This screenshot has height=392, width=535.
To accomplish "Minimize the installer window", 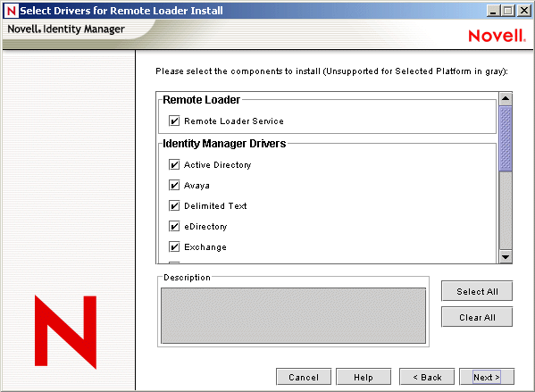I will [493, 11].
